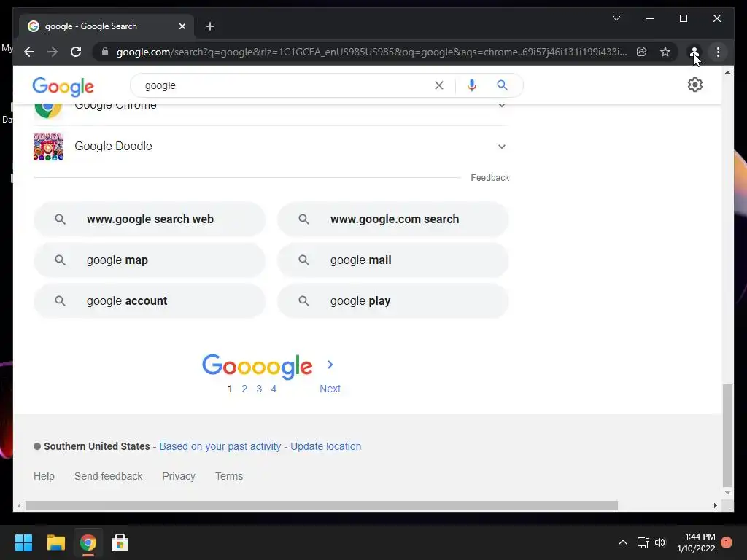Open the Google Doodle thumbnail image

point(48,146)
